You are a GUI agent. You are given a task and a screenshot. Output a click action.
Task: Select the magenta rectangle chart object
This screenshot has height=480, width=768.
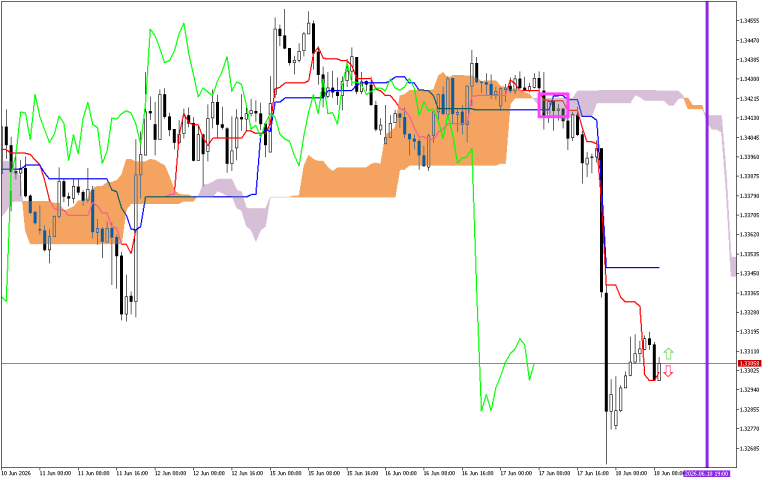tap(553, 105)
